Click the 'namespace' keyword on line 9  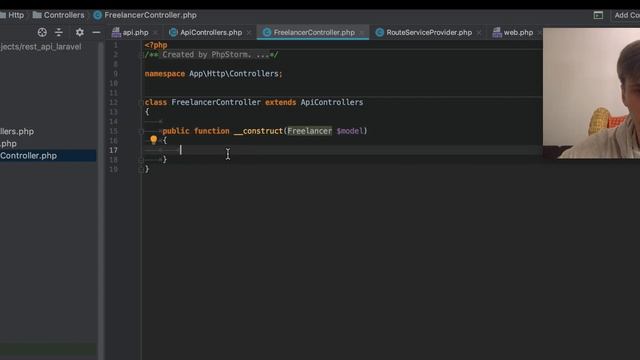click(x=164, y=74)
